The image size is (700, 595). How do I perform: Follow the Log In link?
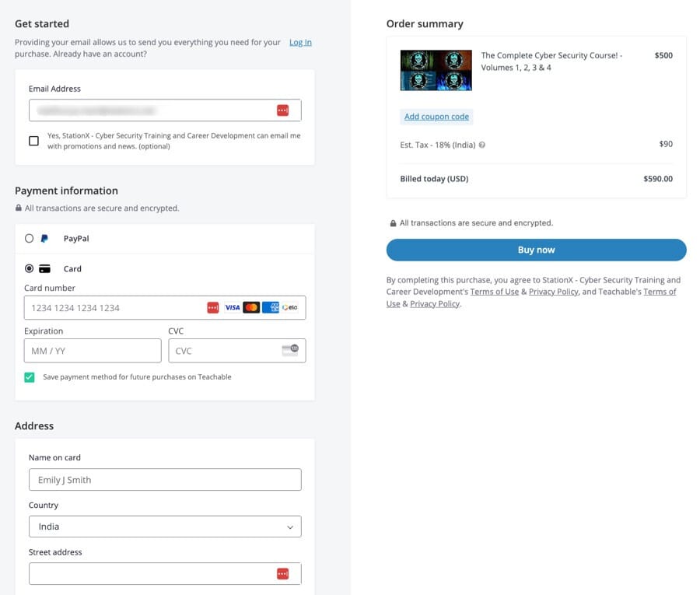coord(300,43)
